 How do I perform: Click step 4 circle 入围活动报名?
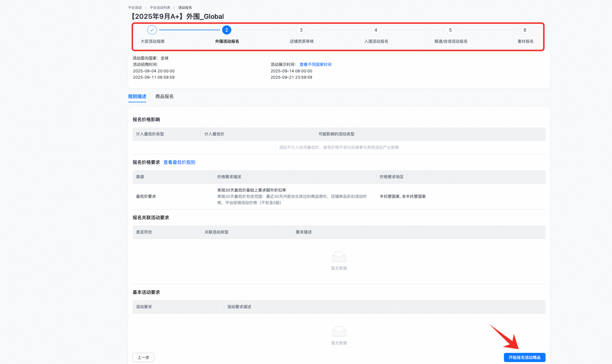376,30
